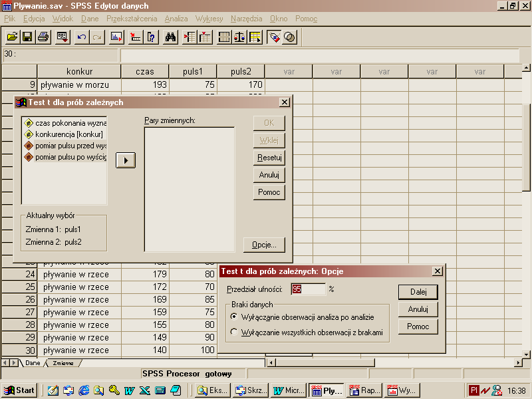Click the Weight cases scale icon

tap(239, 37)
